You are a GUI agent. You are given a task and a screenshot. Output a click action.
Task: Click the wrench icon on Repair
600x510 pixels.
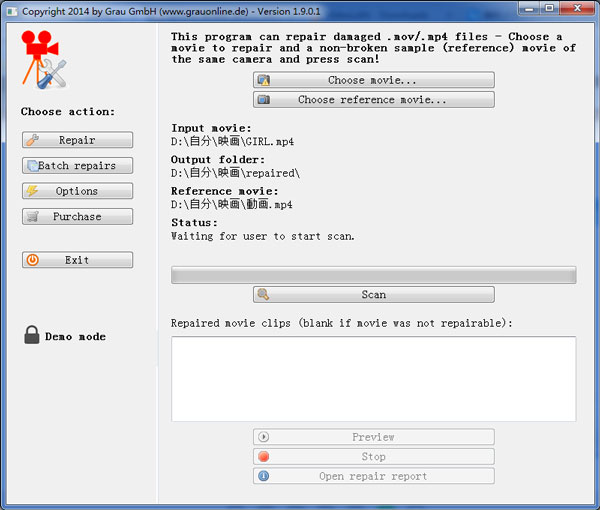click(x=33, y=140)
